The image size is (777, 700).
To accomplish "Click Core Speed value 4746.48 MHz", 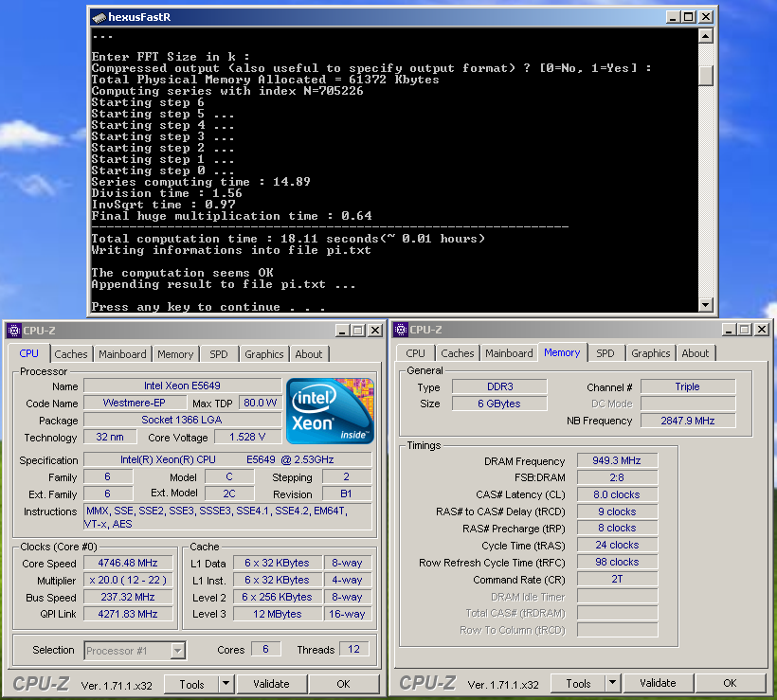I will point(128,563).
